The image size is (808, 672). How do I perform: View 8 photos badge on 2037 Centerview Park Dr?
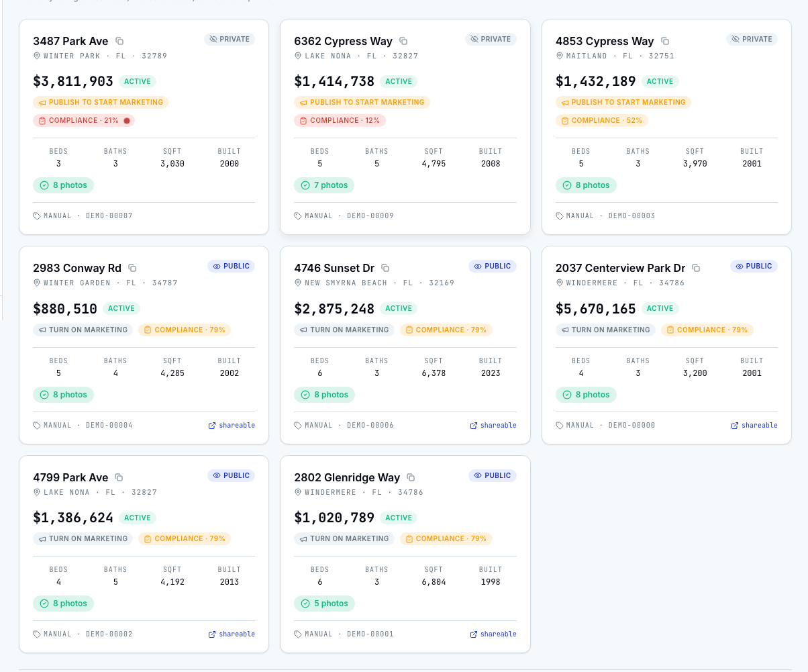586,395
